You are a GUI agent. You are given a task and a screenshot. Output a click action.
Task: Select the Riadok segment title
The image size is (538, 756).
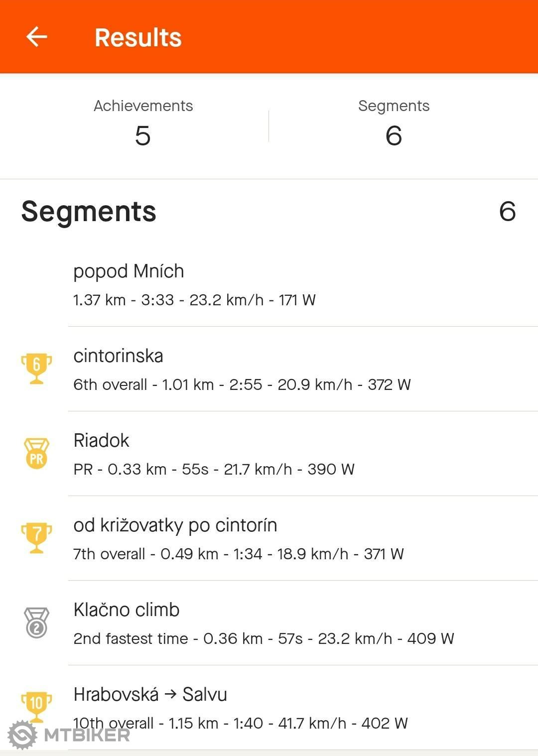(101, 441)
